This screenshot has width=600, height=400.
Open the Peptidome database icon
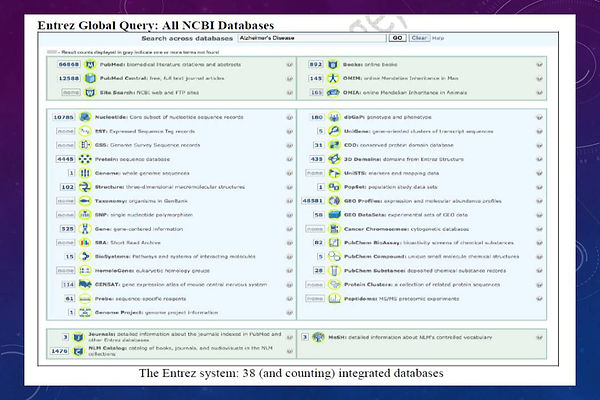(334, 299)
